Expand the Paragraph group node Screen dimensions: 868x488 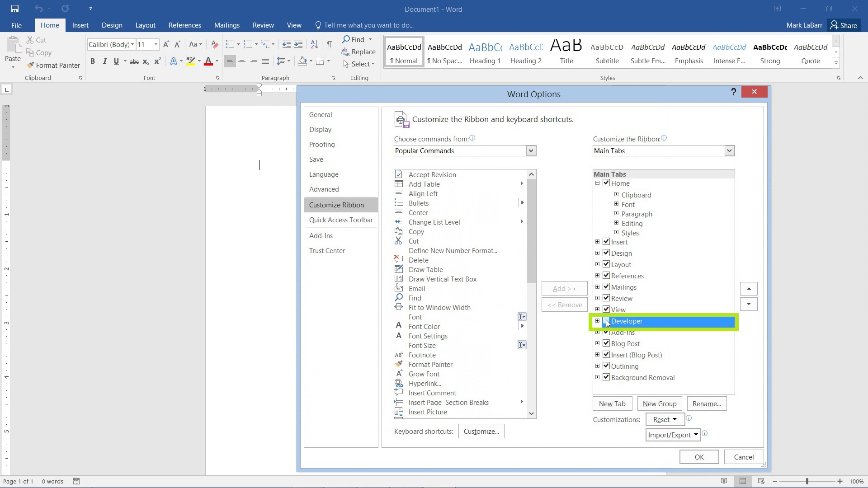[x=616, y=213]
